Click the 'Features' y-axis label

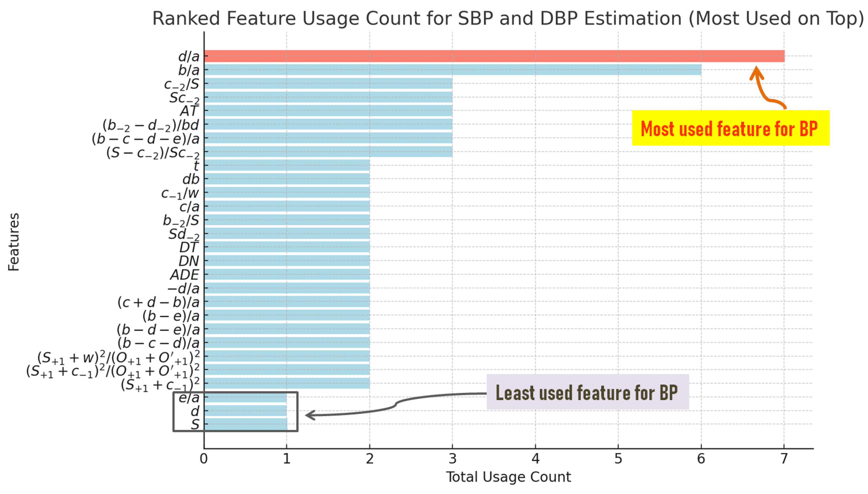(14, 242)
